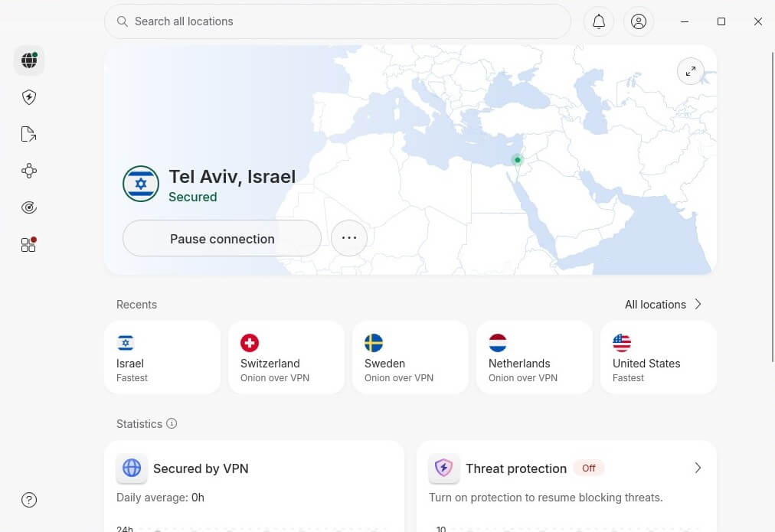Maximize the VPN window
Viewport: 775px width, 532px height.
tap(721, 21)
